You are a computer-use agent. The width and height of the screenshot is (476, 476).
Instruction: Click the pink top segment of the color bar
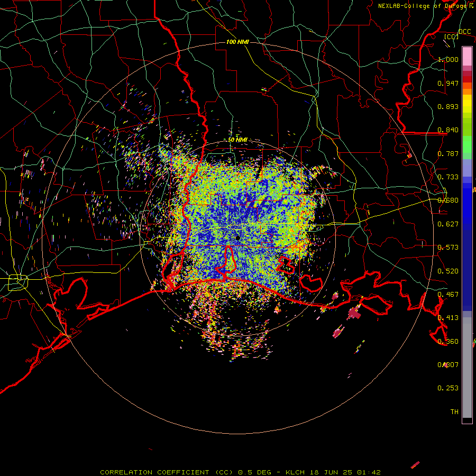click(x=467, y=56)
